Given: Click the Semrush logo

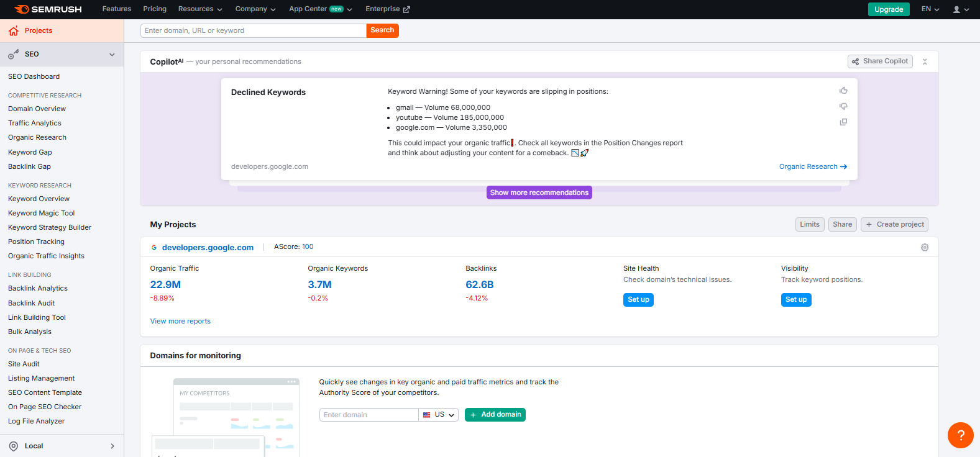Looking at the screenshot, I should tap(48, 9).
